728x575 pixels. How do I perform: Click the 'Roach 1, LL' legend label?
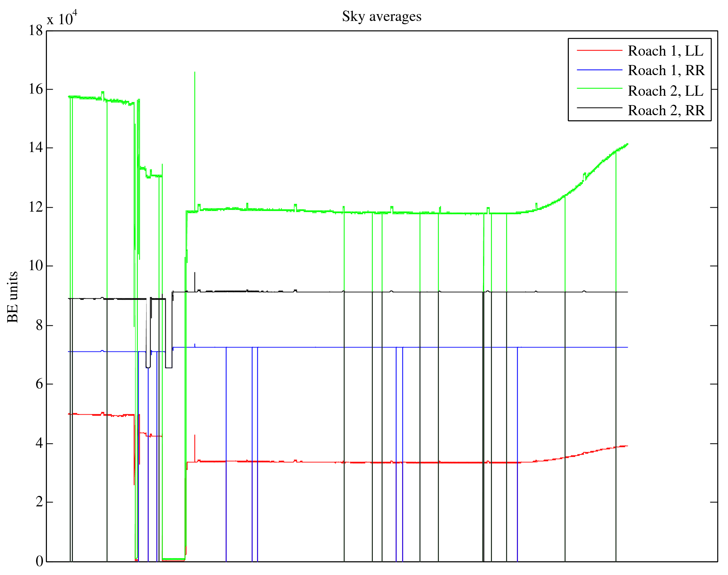665,51
